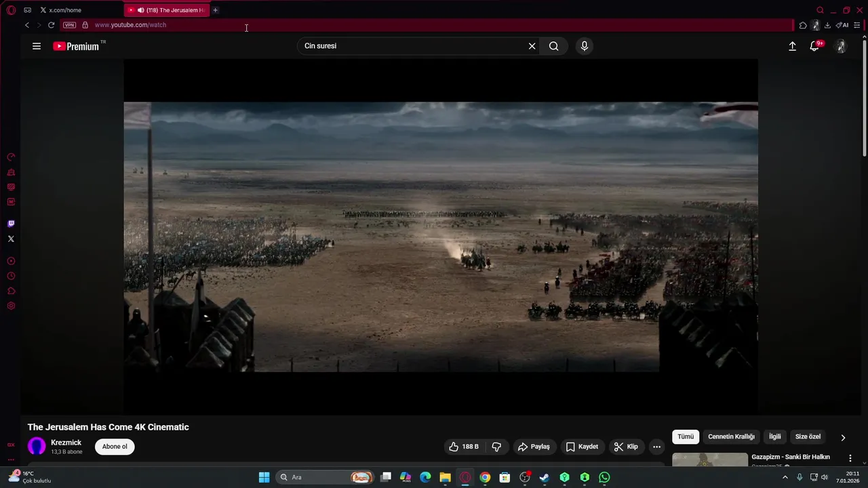Viewport: 868px width, 488px height.
Task: Open the Opera tab search magnifier
Action: 820,10
